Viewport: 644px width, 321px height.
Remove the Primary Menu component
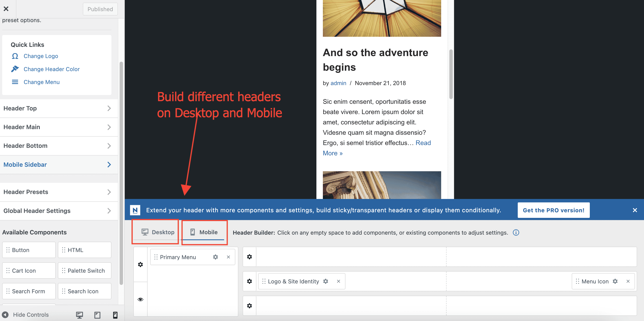coord(228,257)
